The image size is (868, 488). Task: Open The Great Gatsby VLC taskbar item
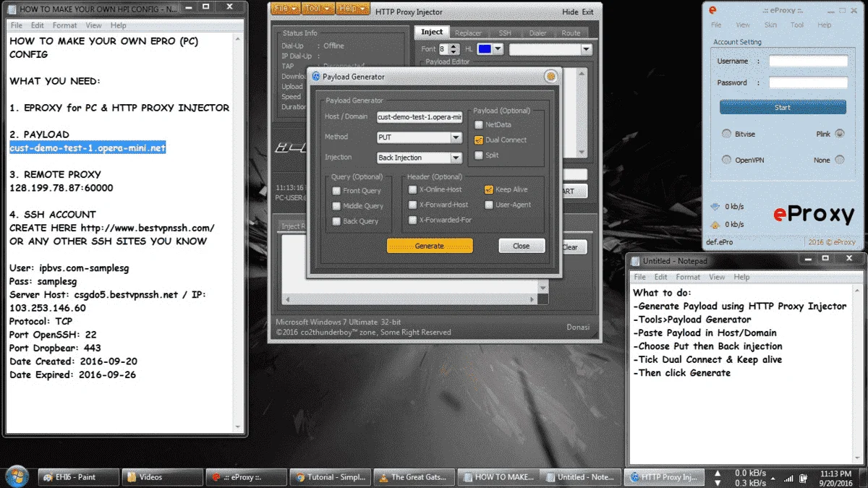(414, 477)
